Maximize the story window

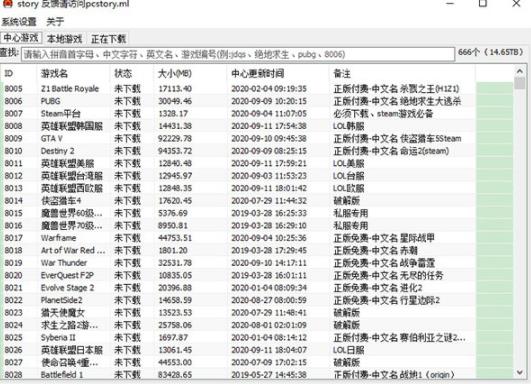483,4
